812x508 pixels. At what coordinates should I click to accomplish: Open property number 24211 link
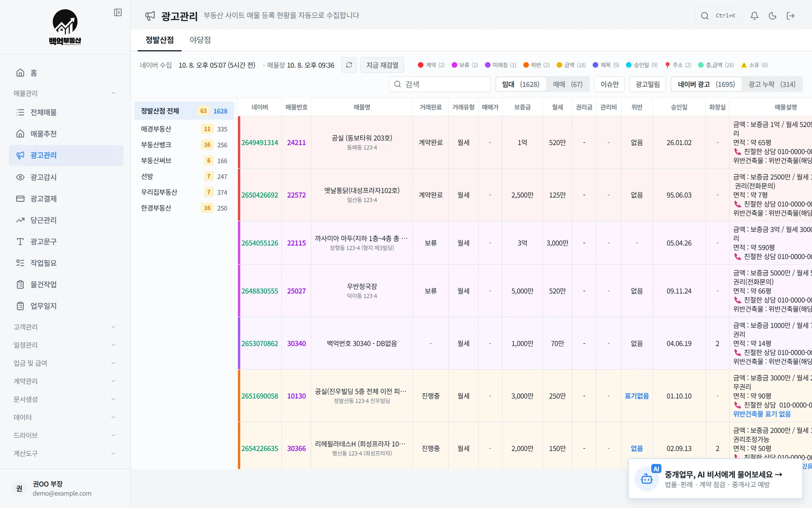click(296, 143)
